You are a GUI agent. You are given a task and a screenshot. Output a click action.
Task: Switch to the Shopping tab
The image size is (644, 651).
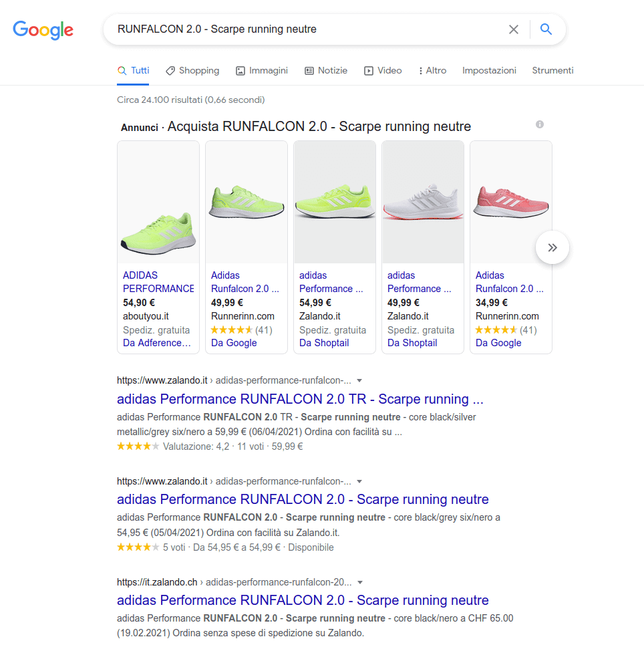(x=192, y=71)
